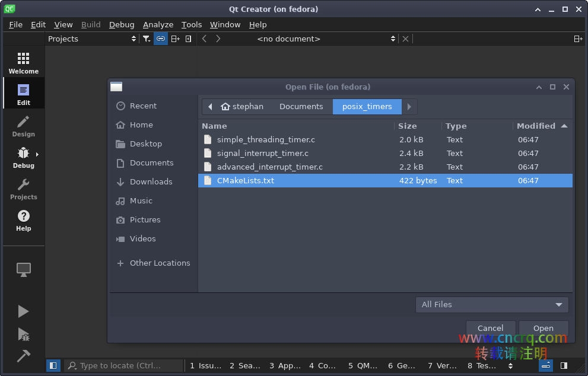Open Help mode in sidebar
Viewport: 588px width, 376px height.
23,219
